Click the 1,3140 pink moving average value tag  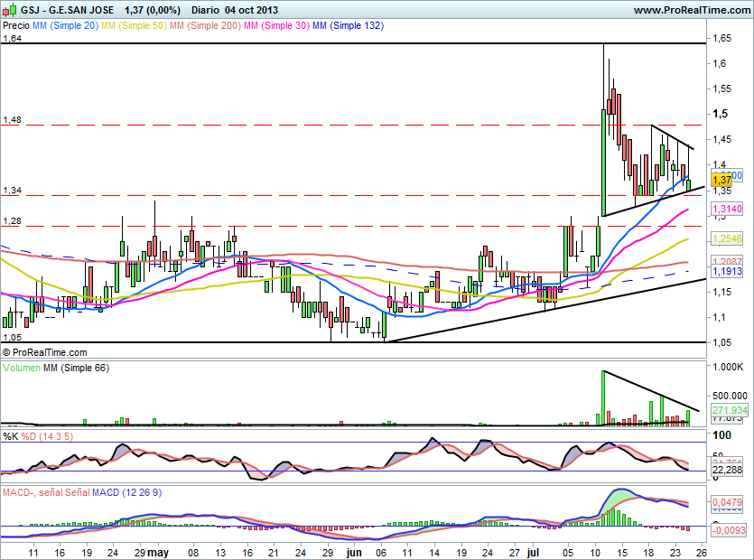[727, 209]
